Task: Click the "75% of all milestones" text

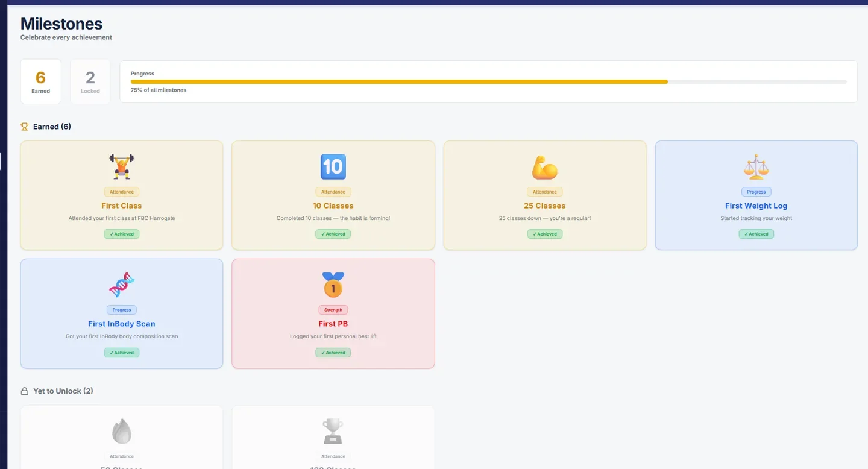Action: pyautogui.click(x=159, y=90)
